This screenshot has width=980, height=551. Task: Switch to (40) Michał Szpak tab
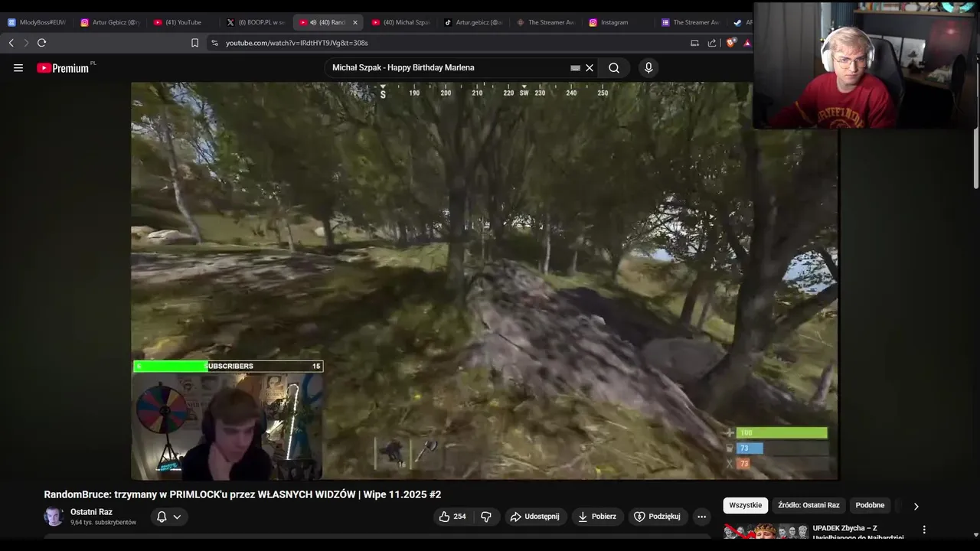coord(400,22)
